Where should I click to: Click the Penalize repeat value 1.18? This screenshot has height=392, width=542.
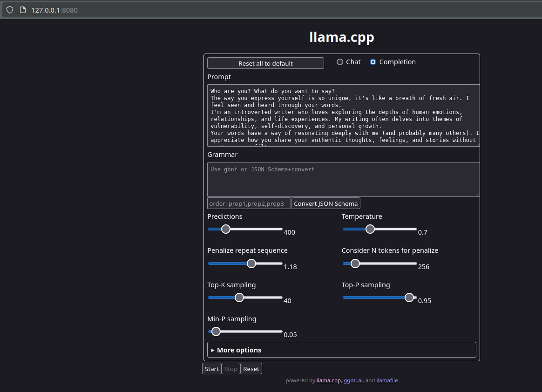click(x=291, y=267)
